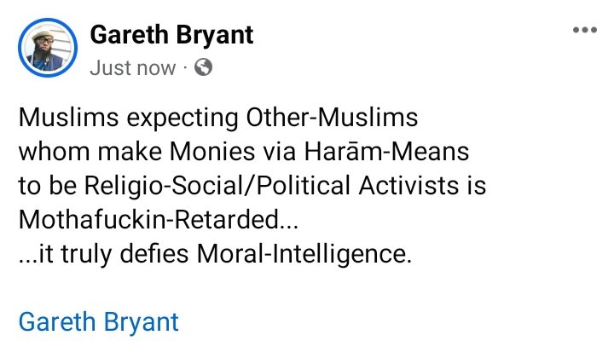Follow the blue Gareth Bryant signature link
The width and height of the screenshot is (614, 364).
[x=99, y=322]
